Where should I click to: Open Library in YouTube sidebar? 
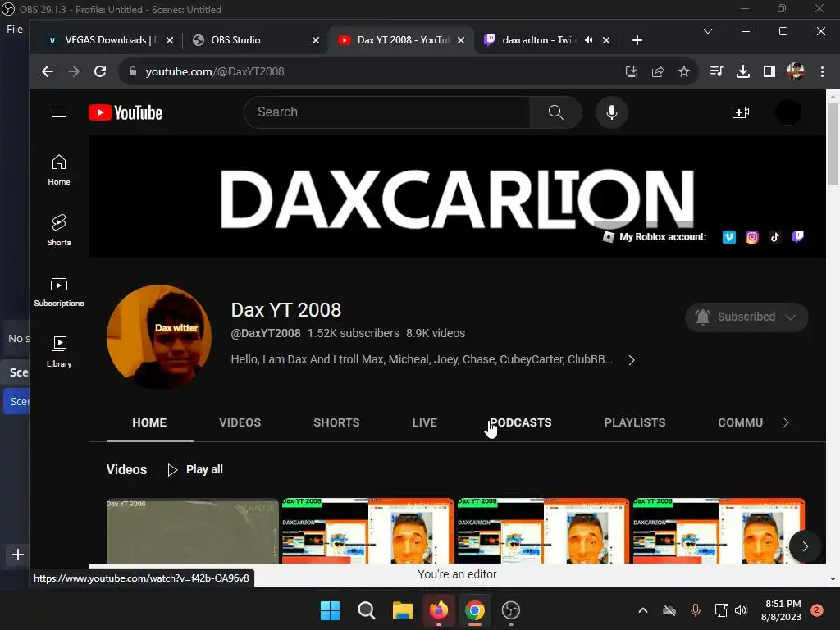[x=59, y=351]
